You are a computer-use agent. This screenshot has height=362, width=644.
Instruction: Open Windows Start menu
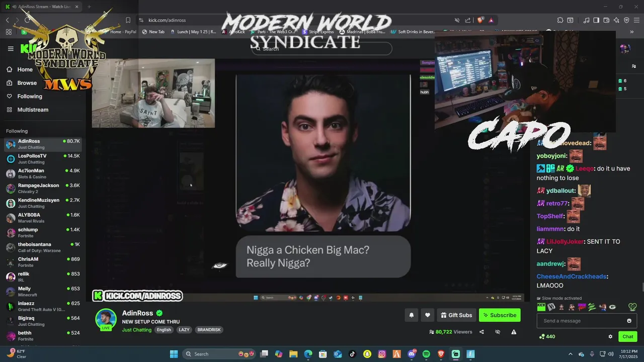tap(174, 354)
